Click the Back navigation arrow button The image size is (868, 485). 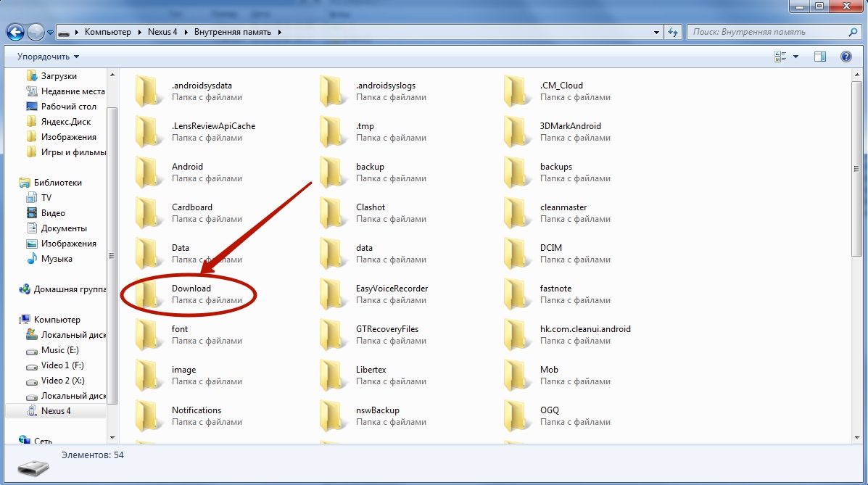(x=15, y=32)
